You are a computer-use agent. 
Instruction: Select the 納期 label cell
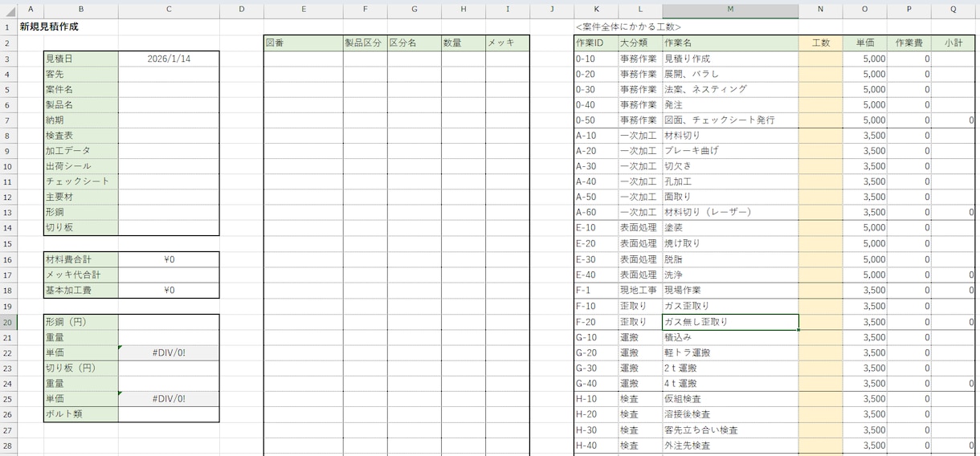pyautogui.click(x=81, y=120)
